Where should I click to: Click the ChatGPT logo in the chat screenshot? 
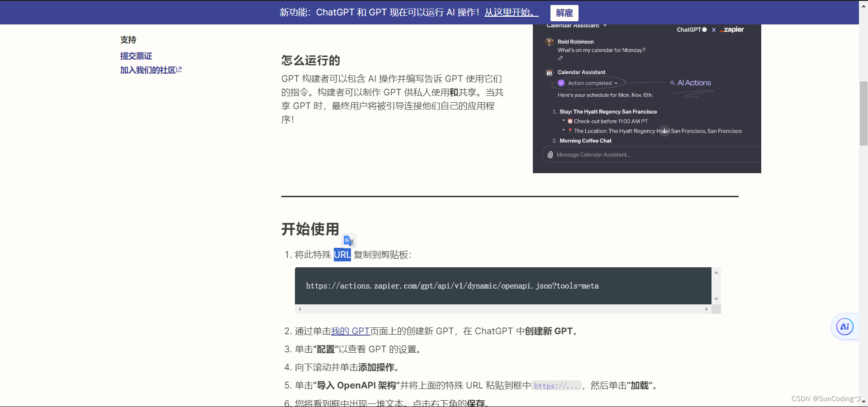pos(690,29)
